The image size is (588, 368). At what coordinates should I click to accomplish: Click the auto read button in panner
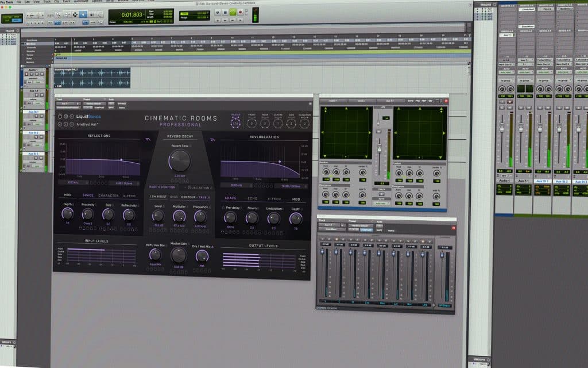pyautogui.click(x=381, y=203)
